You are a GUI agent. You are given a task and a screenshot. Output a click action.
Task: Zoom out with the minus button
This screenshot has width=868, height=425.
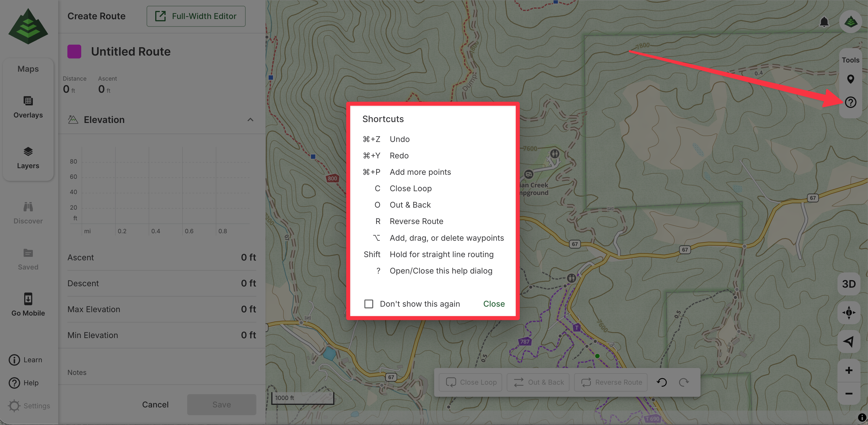coord(848,393)
